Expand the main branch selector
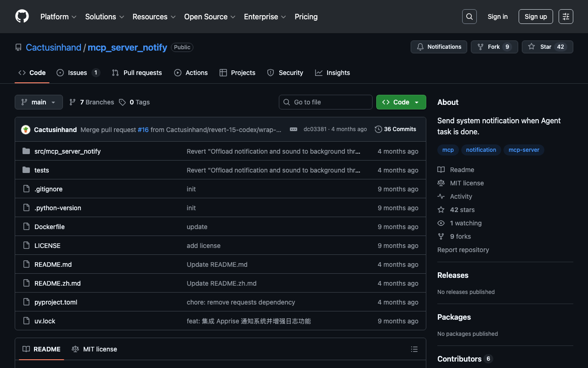Image resolution: width=588 pixels, height=368 pixels. point(39,102)
